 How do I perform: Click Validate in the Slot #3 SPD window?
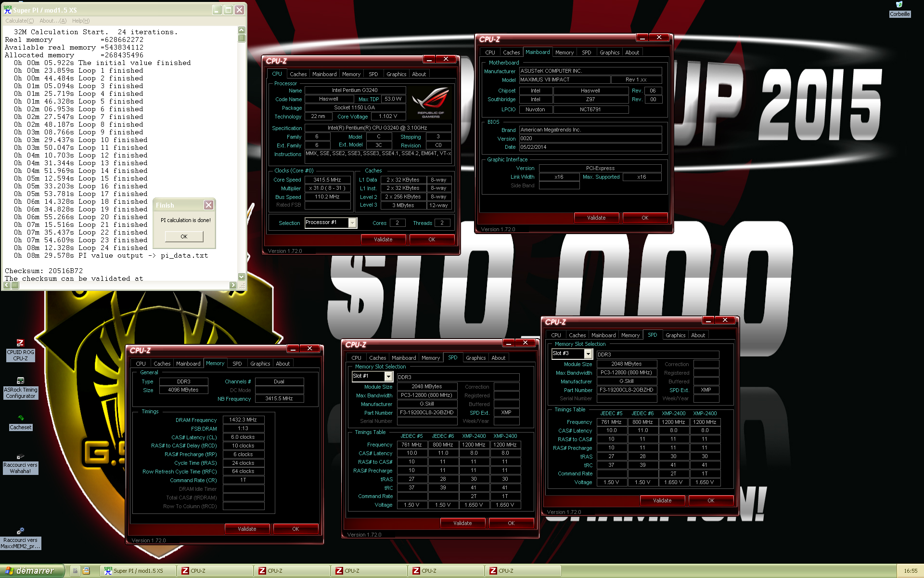[x=662, y=500]
